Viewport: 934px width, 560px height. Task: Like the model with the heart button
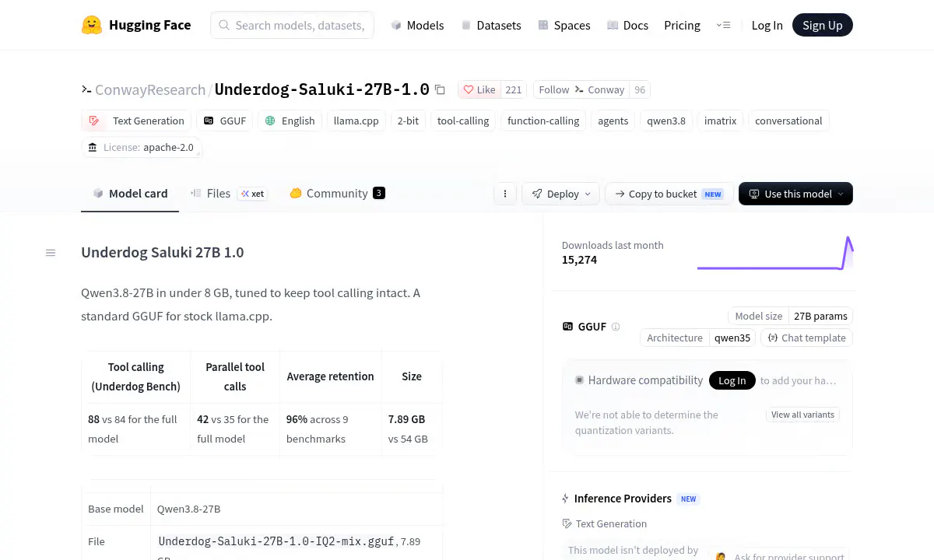click(479, 89)
